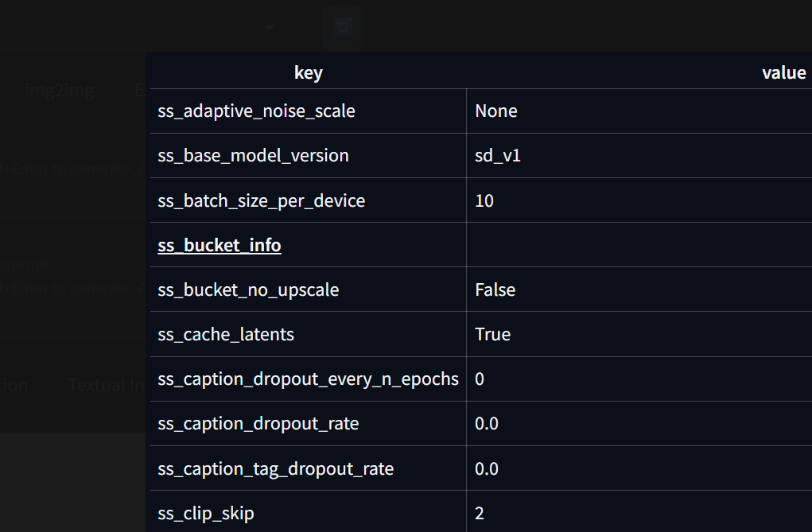Screen dimensions: 812x532
Task: Open the ss_bucket_info link
Action: coord(219,245)
